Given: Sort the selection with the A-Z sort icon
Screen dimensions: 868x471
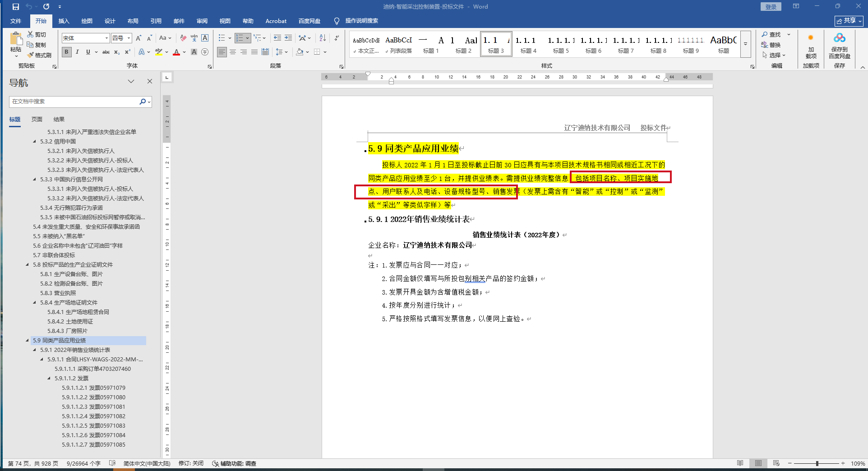Looking at the screenshot, I should tap(323, 38).
